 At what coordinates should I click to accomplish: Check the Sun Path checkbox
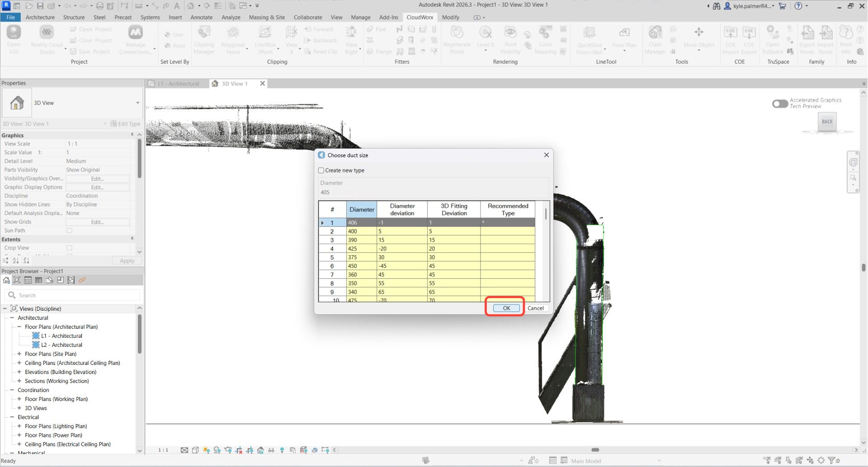pos(70,231)
